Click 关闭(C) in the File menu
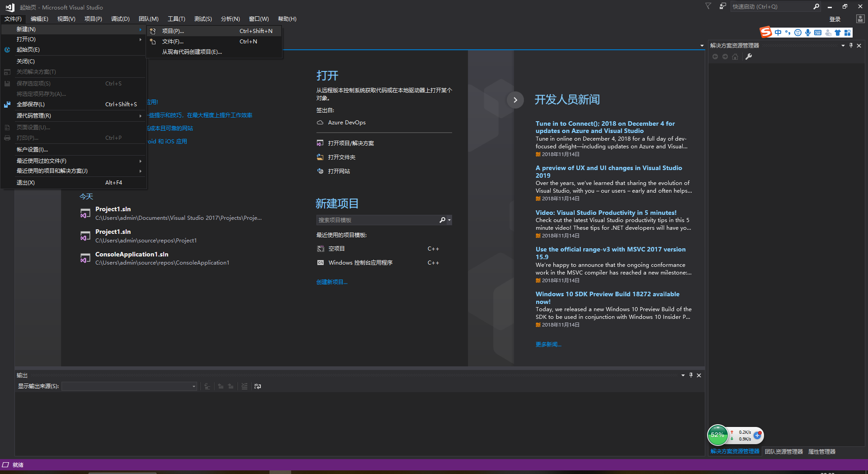 tap(74, 61)
